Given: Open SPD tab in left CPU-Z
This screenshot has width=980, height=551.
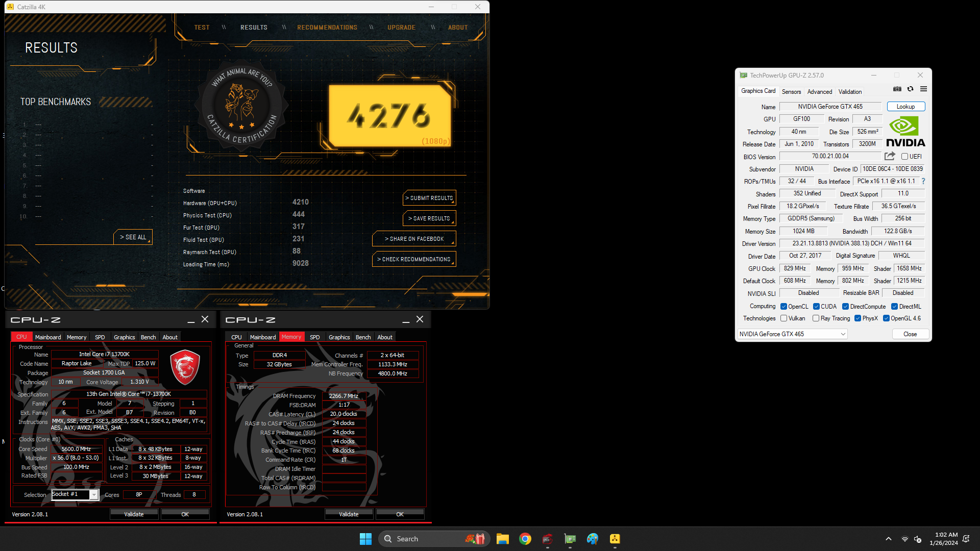Looking at the screenshot, I should coord(100,337).
